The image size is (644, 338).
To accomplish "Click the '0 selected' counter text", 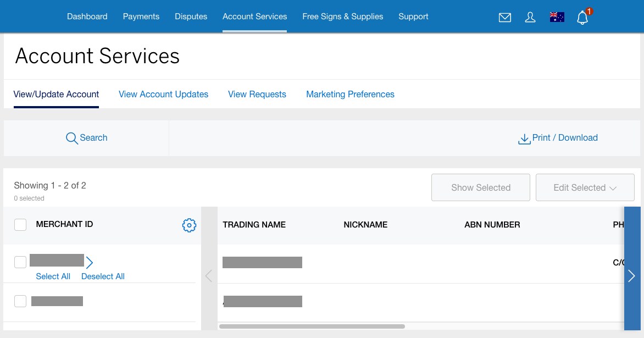I will (x=29, y=198).
